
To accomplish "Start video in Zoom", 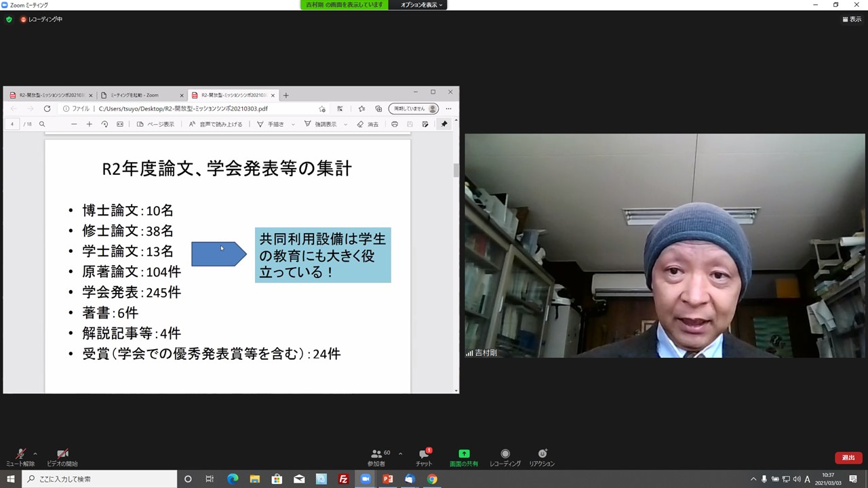I will [62, 457].
